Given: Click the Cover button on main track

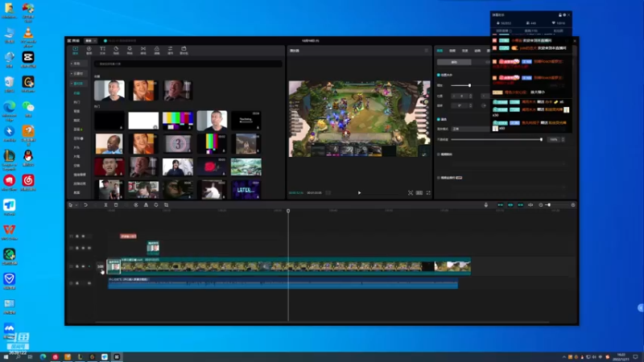Looking at the screenshot, I should pos(100,267).
